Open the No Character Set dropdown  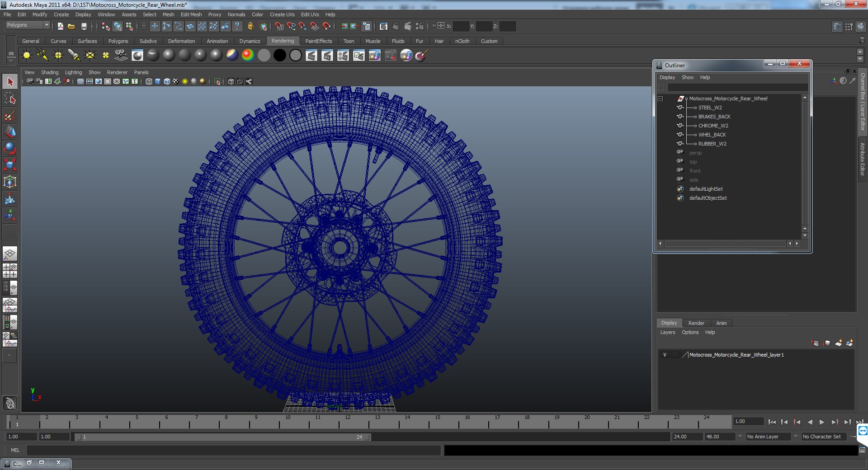click(x=824, y=437)
